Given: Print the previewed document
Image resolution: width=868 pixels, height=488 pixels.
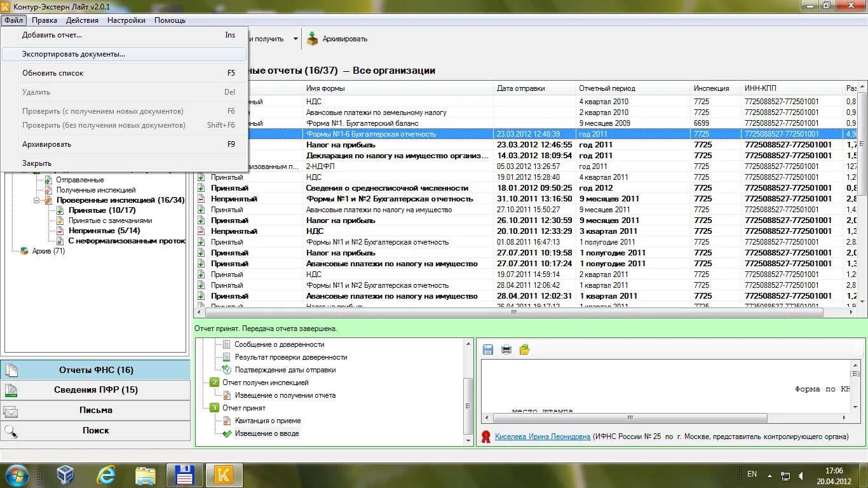Looking at the screenshot, I should 506,349.
